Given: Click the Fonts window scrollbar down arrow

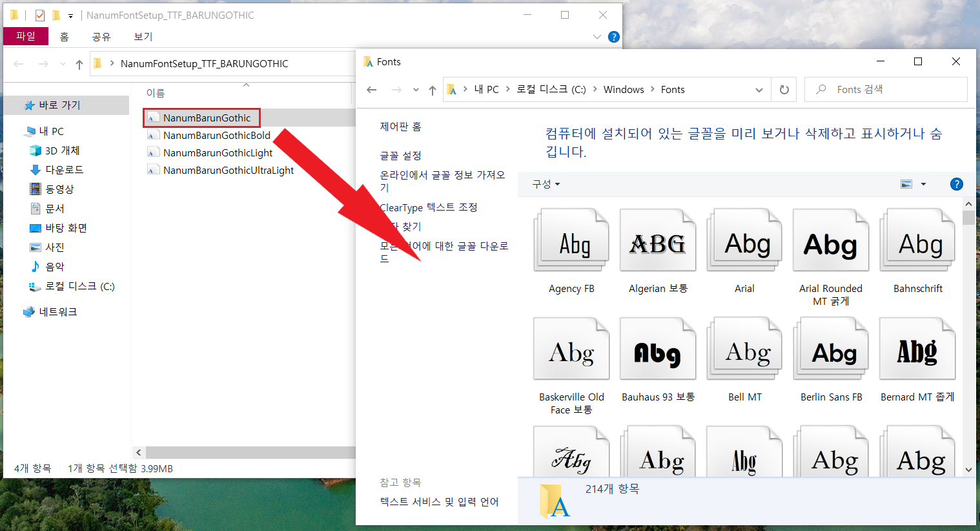Looking at the screenshot, I should click(x=968, y=470).
